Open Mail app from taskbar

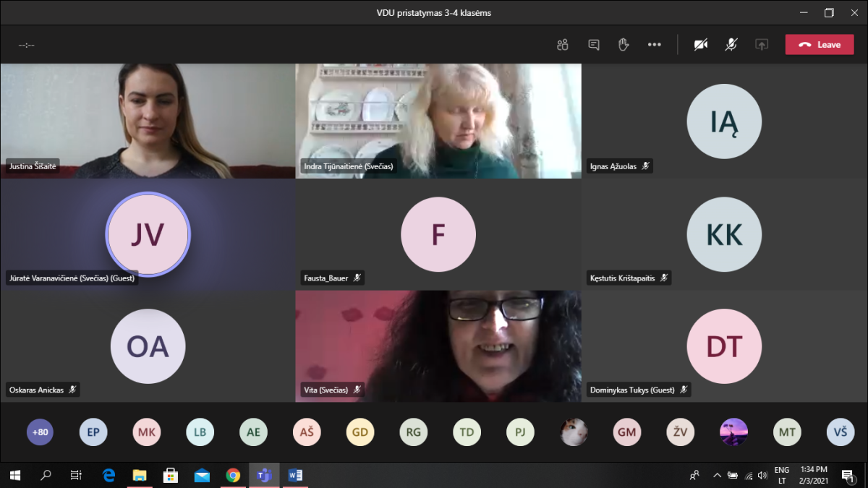point(202,475)
